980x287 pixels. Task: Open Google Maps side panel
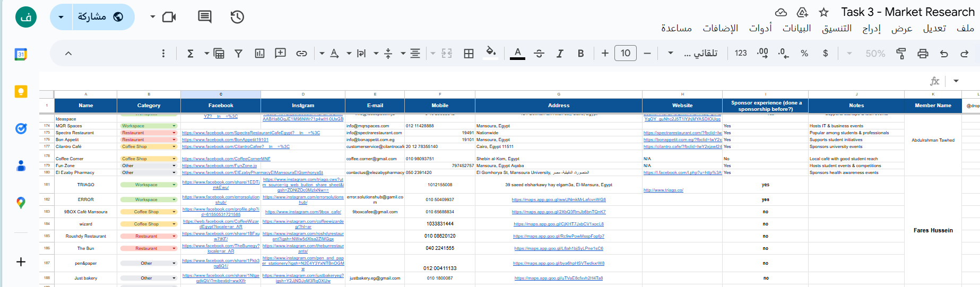21,203
